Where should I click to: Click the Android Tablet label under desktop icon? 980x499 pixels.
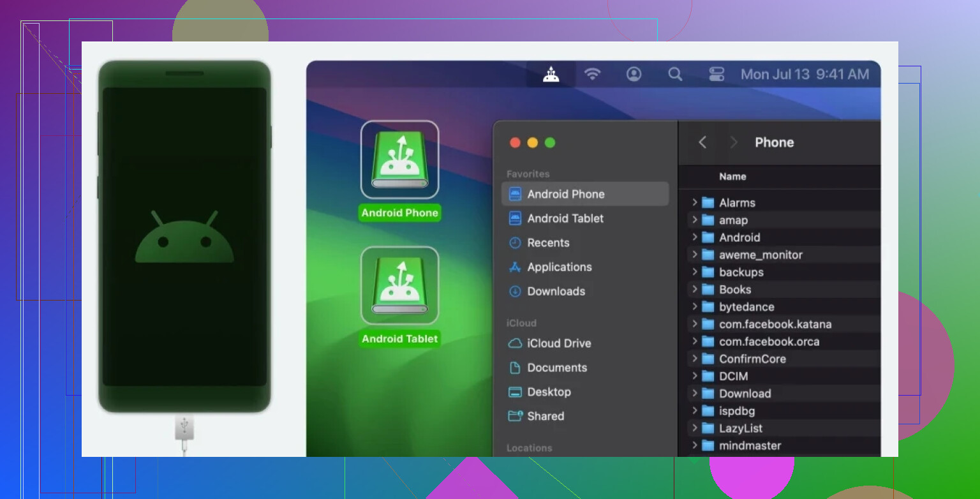[x=400, y=339]
